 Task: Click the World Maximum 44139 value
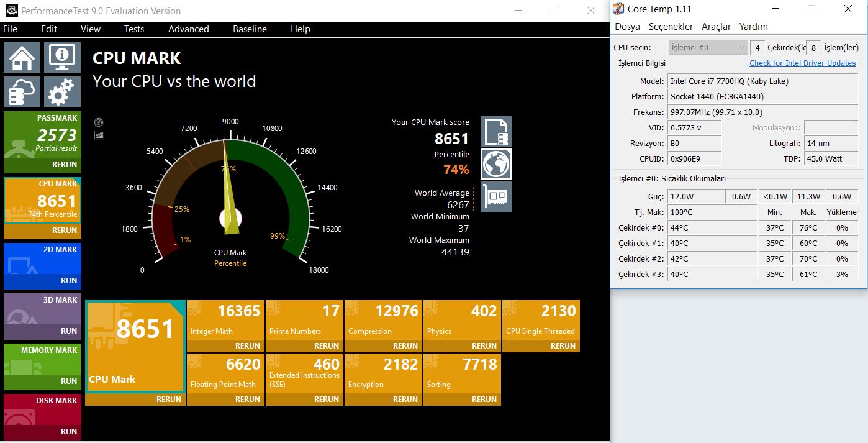pos(455,252)
